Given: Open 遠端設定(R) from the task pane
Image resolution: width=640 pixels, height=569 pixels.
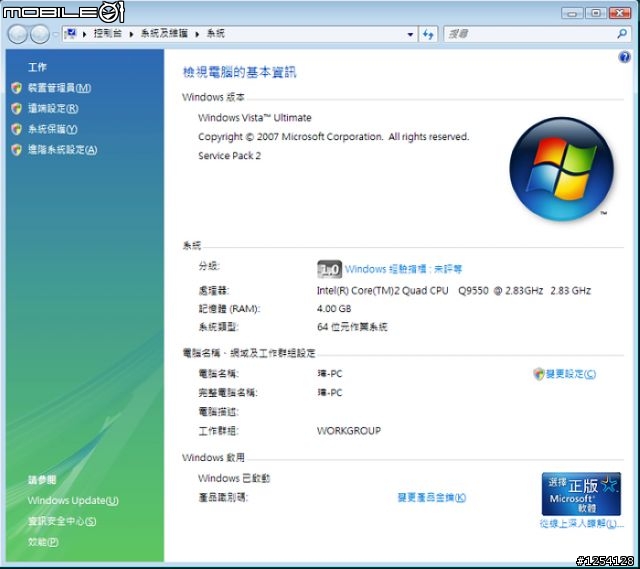Looking at the screenshot, I should tap(53, 109).
